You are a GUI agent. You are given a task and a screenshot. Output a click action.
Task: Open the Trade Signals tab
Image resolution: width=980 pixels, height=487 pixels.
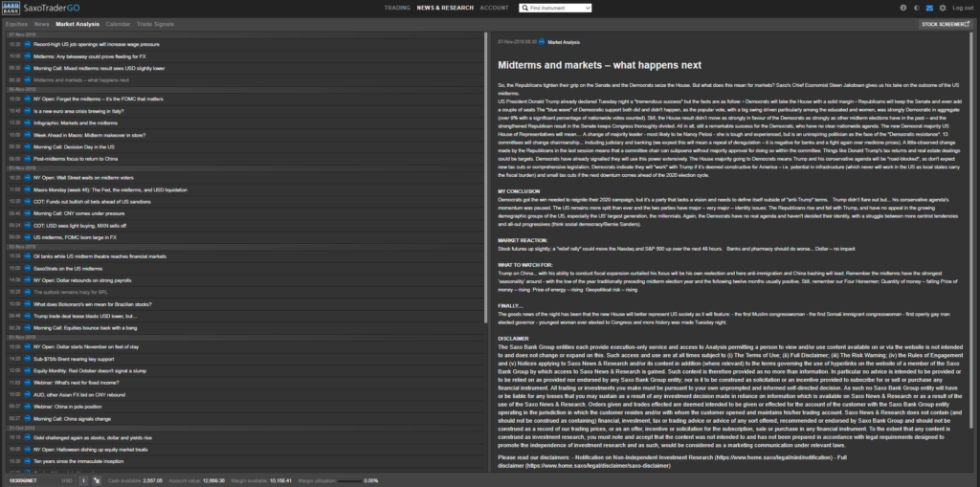[156, 22]
